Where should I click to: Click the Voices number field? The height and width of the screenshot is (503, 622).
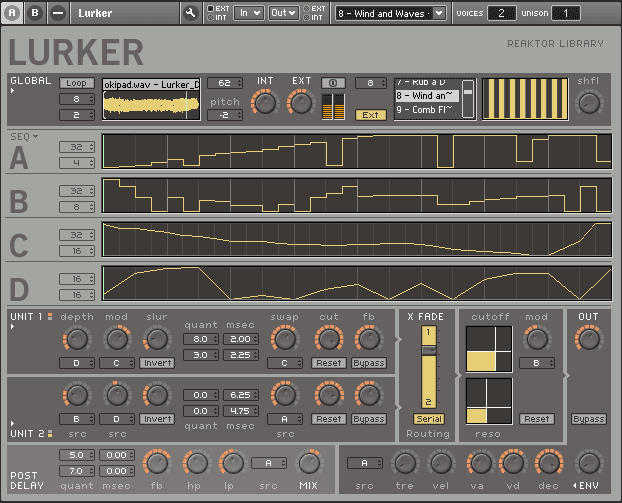[501, 13]
